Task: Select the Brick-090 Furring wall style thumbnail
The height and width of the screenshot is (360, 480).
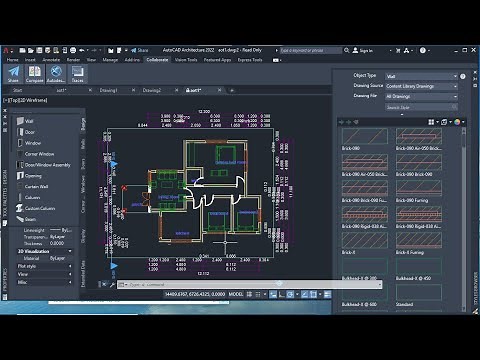Action: pos(419,189)
